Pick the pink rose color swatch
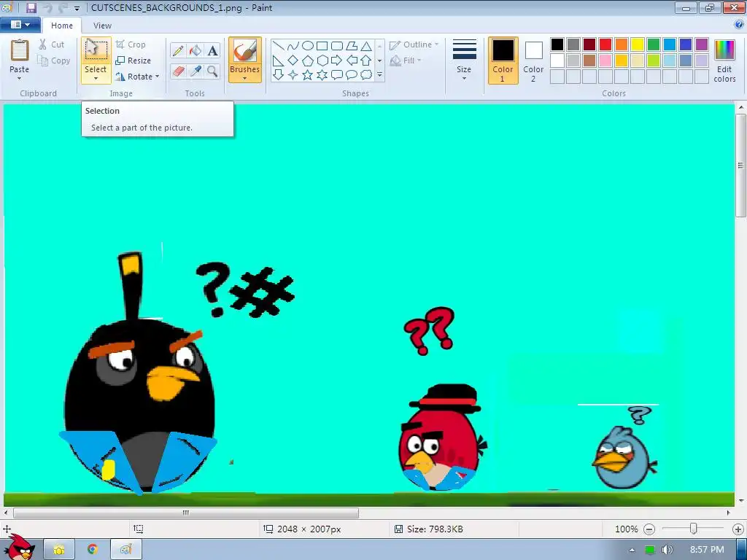Viewport: 747px width, 560px height. click(605, 61)
